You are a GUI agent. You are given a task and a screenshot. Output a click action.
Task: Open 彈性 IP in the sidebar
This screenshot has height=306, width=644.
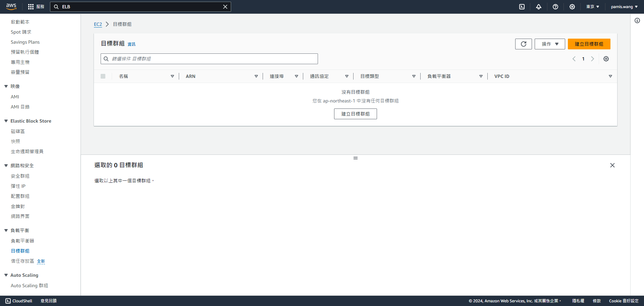click(x=18, y=186)
